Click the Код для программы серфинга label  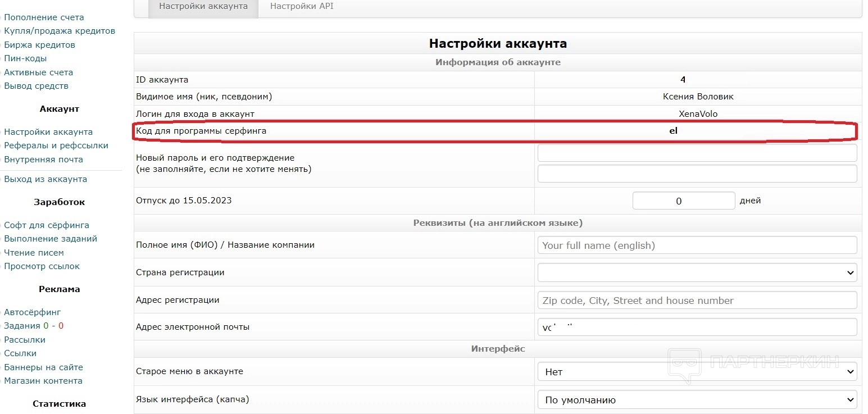click(x=201, y=131)
